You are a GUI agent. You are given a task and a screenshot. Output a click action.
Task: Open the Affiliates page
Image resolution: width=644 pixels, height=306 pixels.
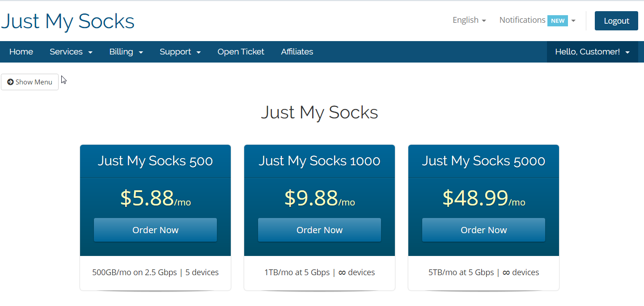297,52
